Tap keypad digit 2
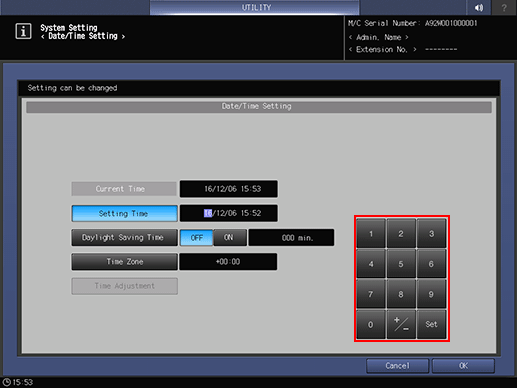 [401, 234]
